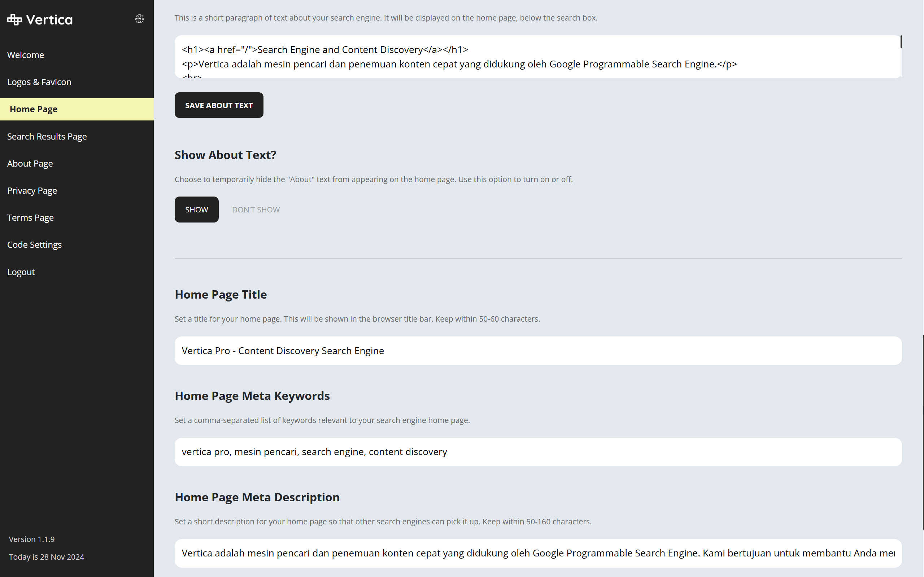
Task: Select DON'T SHOW to hide About text
Action: tap(256, 209)
